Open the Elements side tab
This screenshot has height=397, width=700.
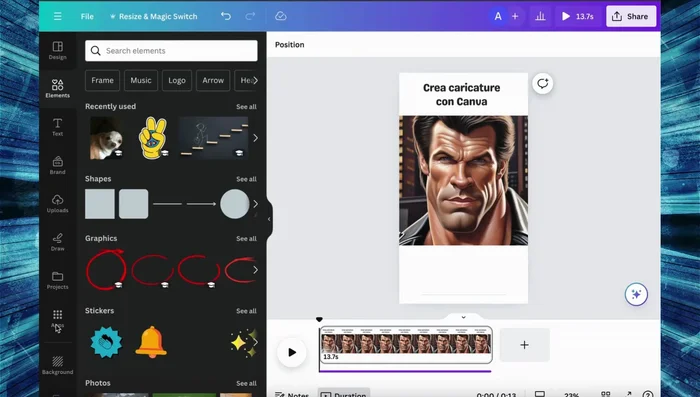point(58,88)
